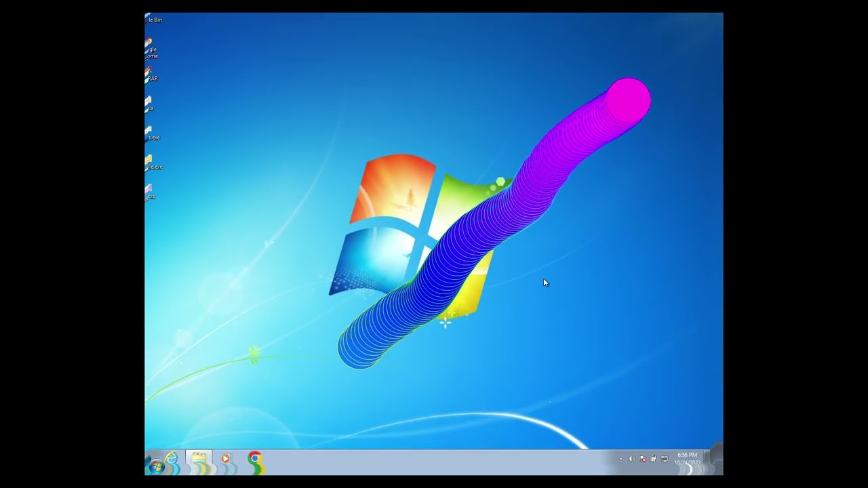
Task: Launch Internet Explorer from the taskbar
Action: pyautogui.click(x=172, y=461)
